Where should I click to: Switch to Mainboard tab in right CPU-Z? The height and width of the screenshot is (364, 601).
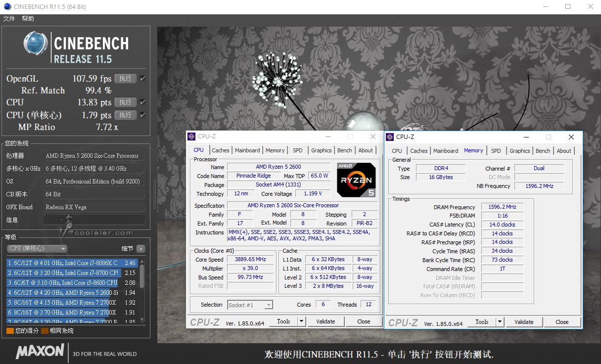[x=446, y=151]
